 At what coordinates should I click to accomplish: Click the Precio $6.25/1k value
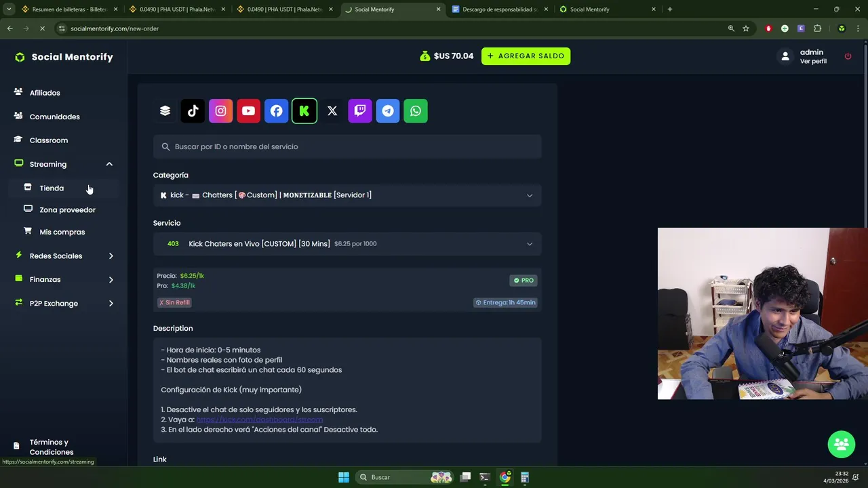coord(192,276)
